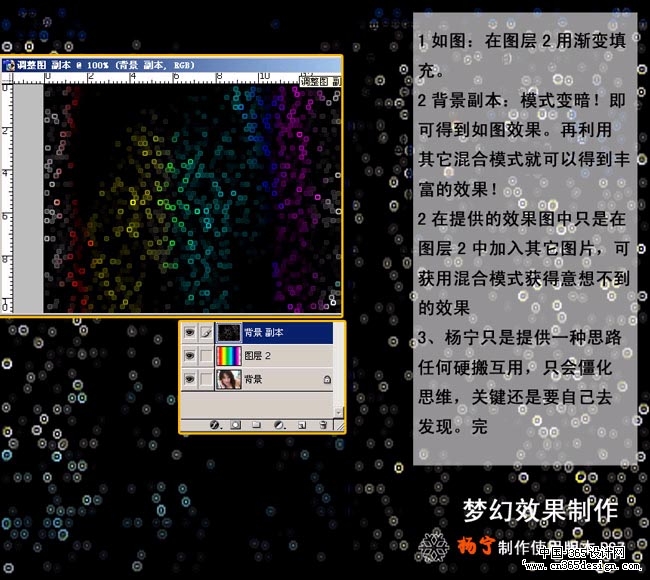The width and height of the screenshot is (650, 580).
Task: Select the layer named 图层 2
Action: [257, 355]
